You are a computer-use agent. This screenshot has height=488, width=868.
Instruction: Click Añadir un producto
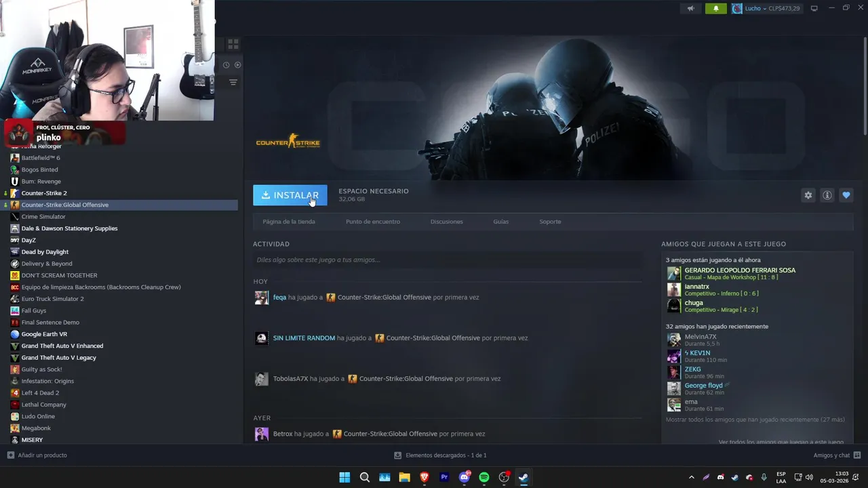pos(37,455)
